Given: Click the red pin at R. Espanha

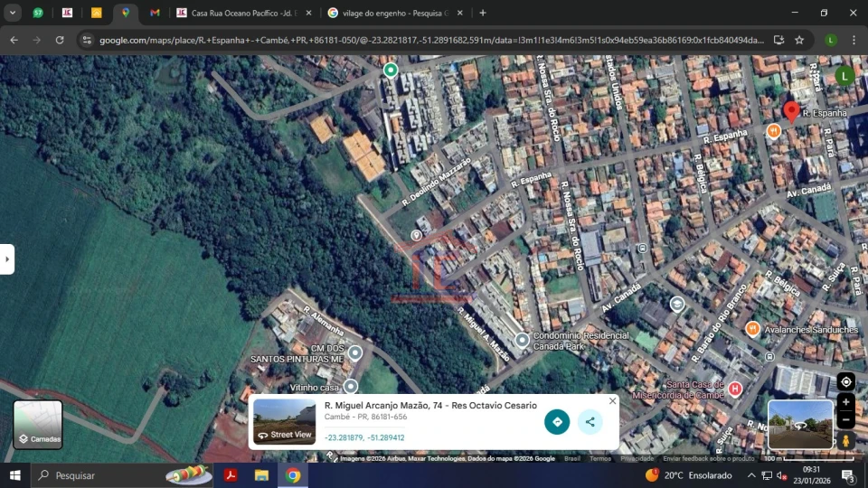Looking at the screenshot, I should (x=791, y=112).
